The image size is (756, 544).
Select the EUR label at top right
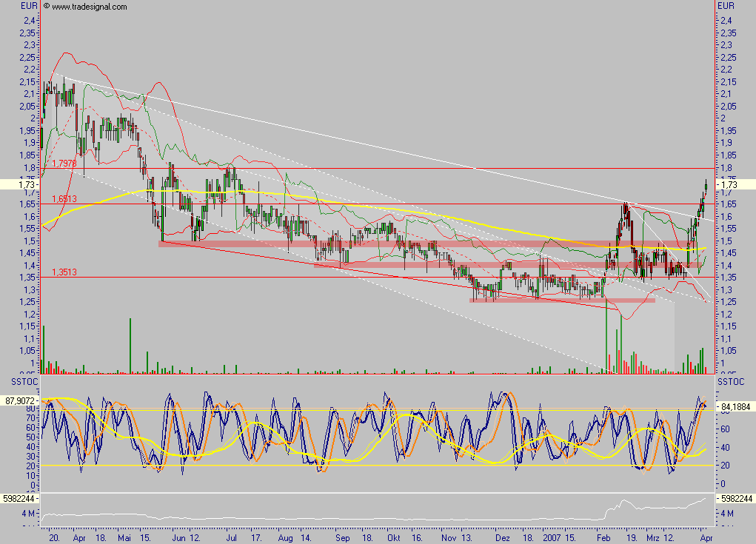(726, 5)
